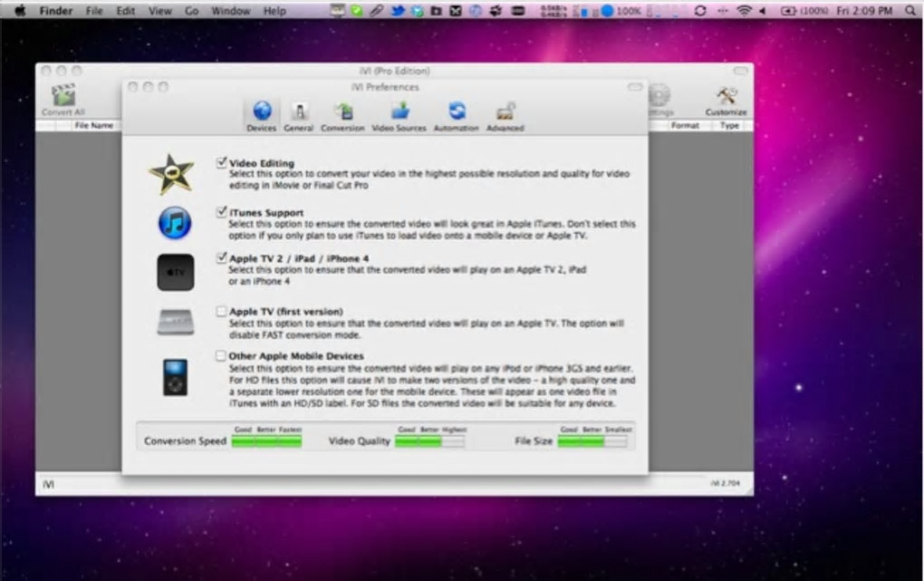Uncheck Apple TV 2 / iPad / iPhone 4
This screenshot has width=924, height=581.
tap(221, 257)
